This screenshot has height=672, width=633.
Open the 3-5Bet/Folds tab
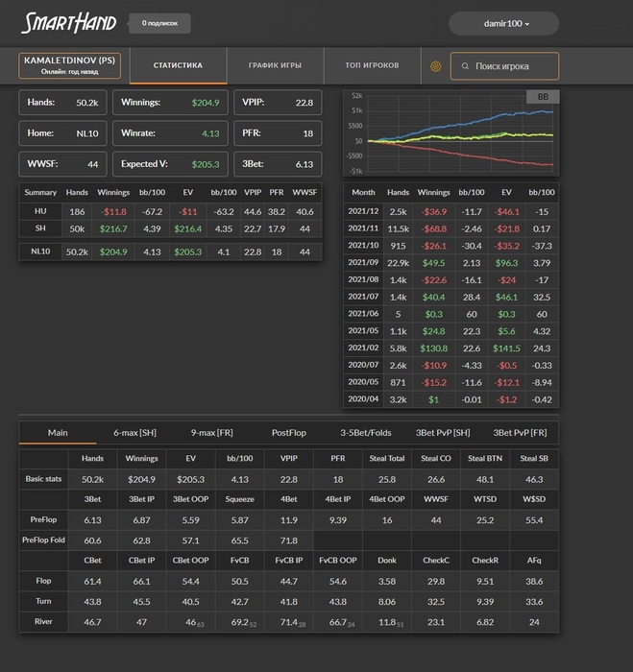(x=366, y=432)
